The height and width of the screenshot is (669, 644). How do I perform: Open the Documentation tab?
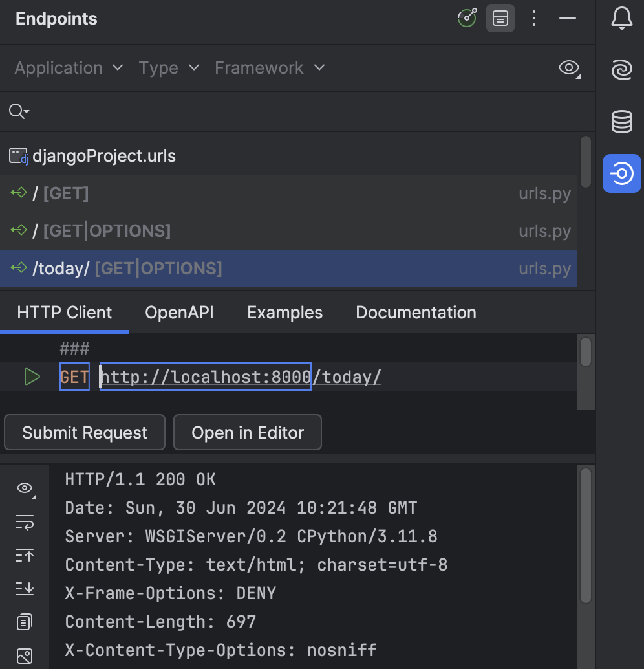click(x=416, y=313)
